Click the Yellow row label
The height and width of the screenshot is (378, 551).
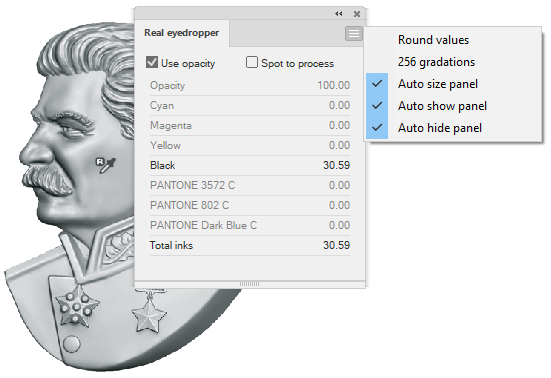tap(165, 145)
